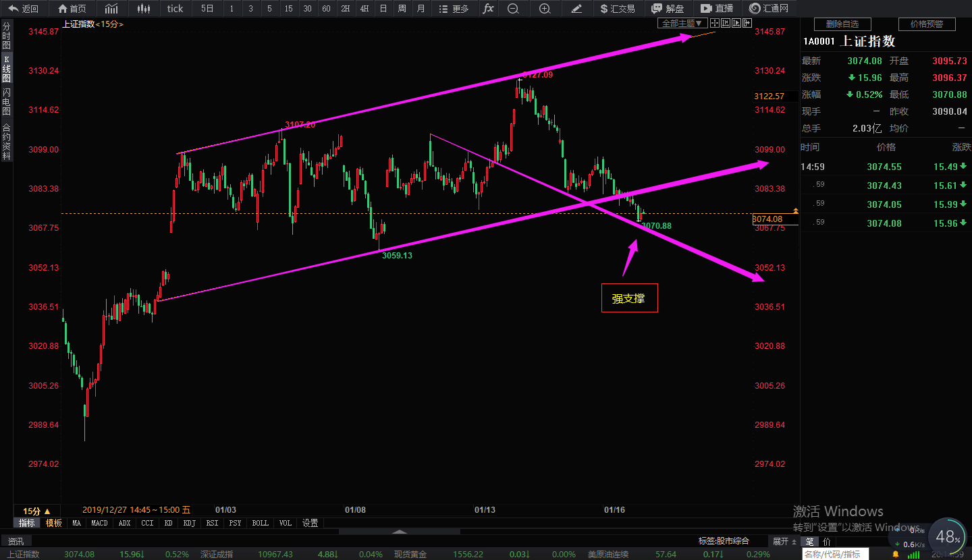The image size is (972, 560).
Task: Open 汇交易 trading
Action: pyautogui.click(x=617, y=9)
